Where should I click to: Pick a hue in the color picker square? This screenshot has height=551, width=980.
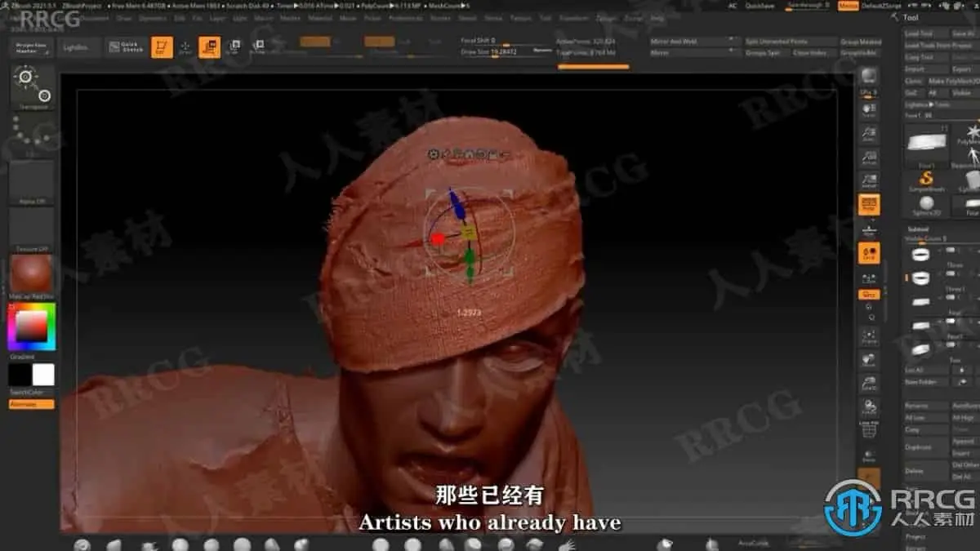tap(32, 327)
